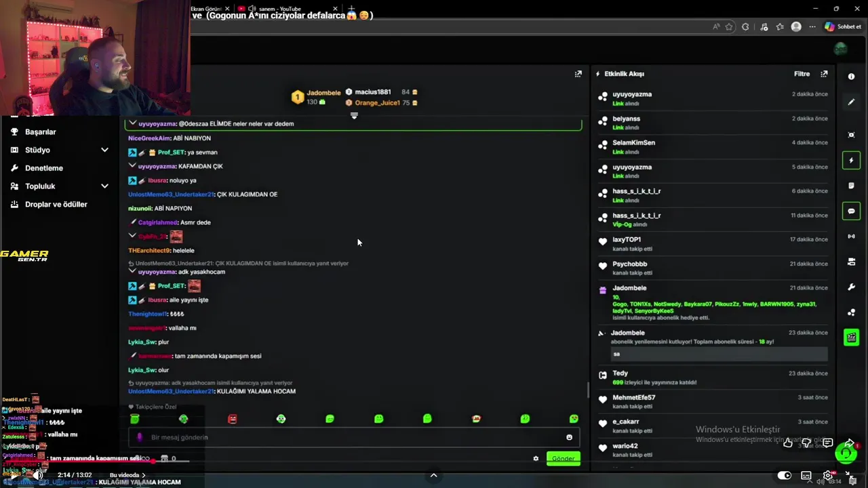Click laxyTOP1 follow event entry
868x488 pixels.
coord(713,244)
